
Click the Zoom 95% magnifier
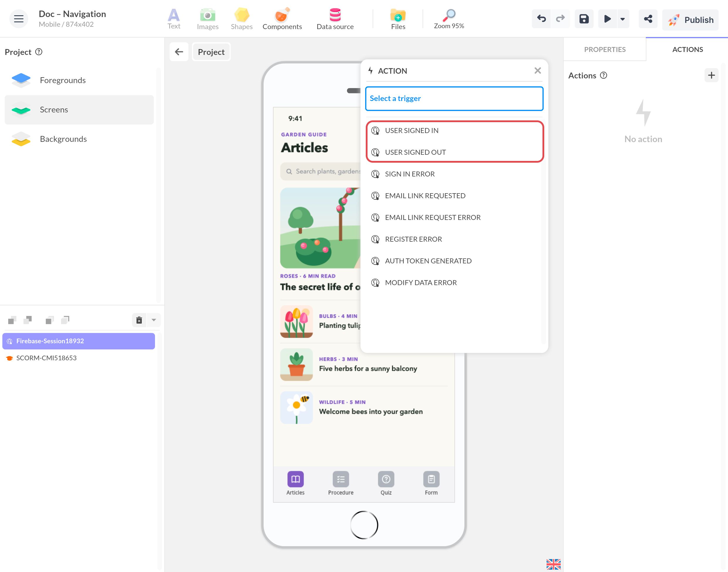pos(449,19)
